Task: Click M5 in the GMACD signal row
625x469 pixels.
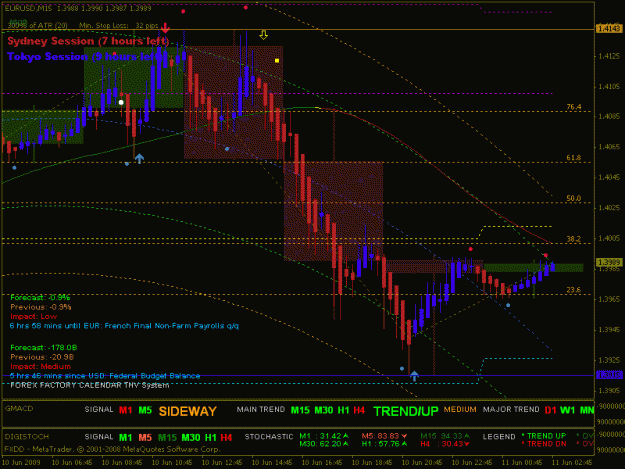Action: point(145,410)
